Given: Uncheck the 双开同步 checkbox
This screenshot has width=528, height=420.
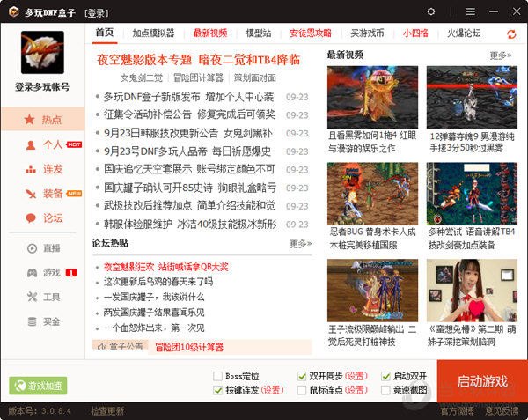Looking at the screenshot, I should [x=302, y=376].
